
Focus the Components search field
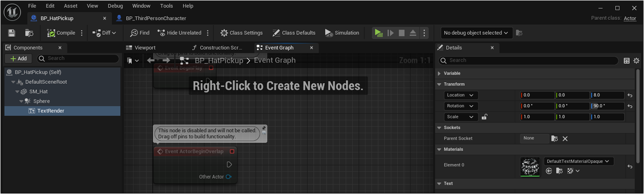click(78, 58)
